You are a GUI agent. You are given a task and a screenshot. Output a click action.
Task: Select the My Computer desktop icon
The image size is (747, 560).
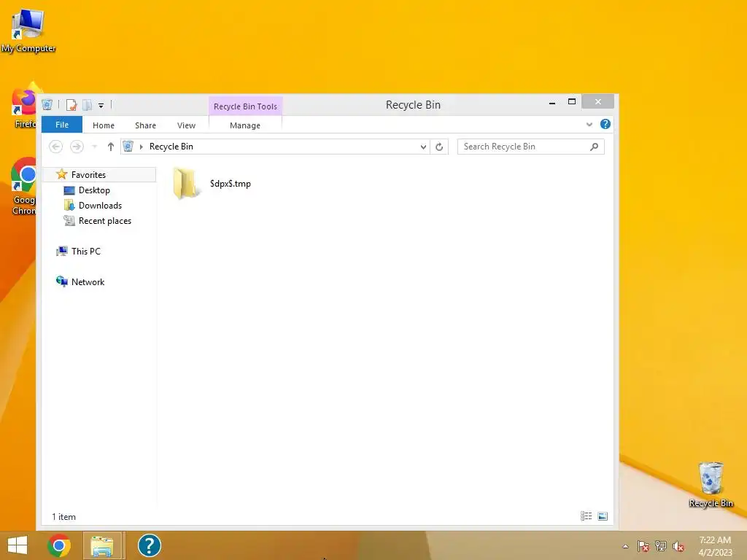tap(28, 31)
